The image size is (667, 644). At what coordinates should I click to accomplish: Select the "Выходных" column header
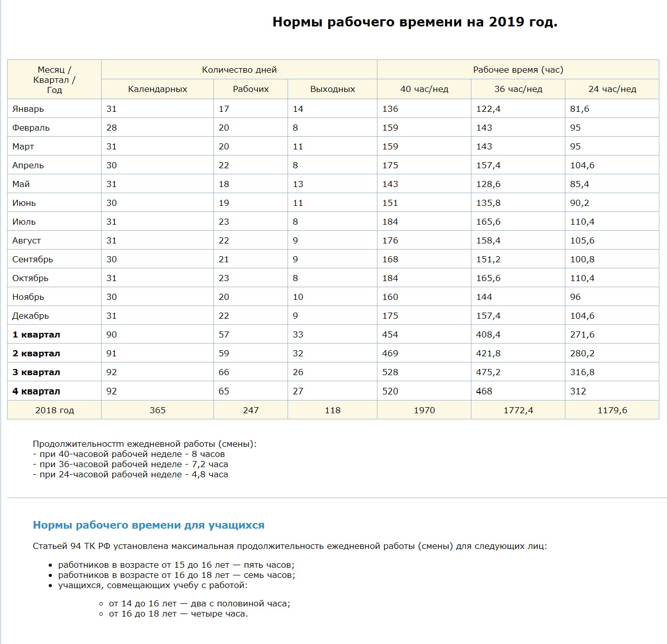click(x=332, y=89)
